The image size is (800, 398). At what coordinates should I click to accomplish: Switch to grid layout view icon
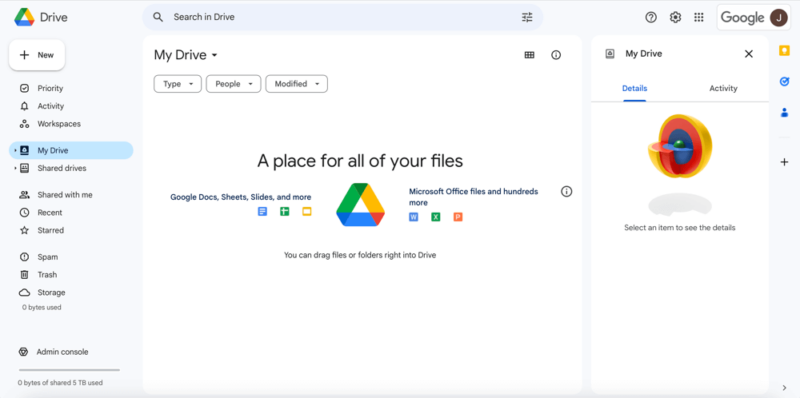coord(529,55)
